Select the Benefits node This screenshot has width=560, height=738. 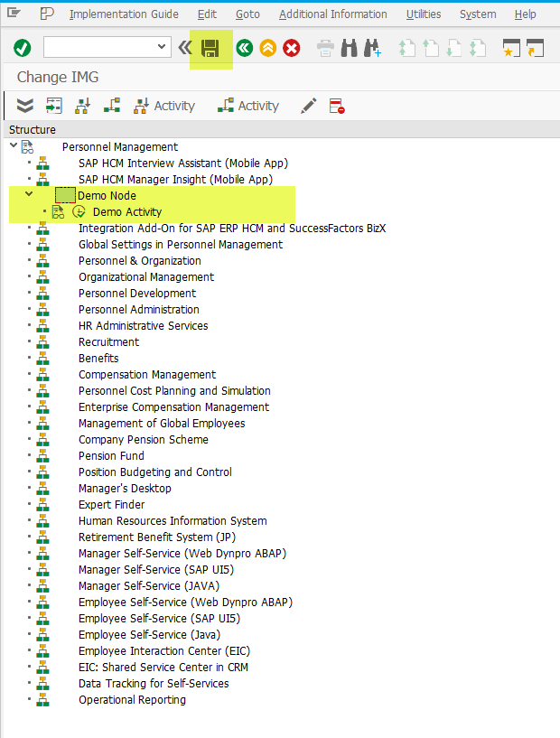98,359
